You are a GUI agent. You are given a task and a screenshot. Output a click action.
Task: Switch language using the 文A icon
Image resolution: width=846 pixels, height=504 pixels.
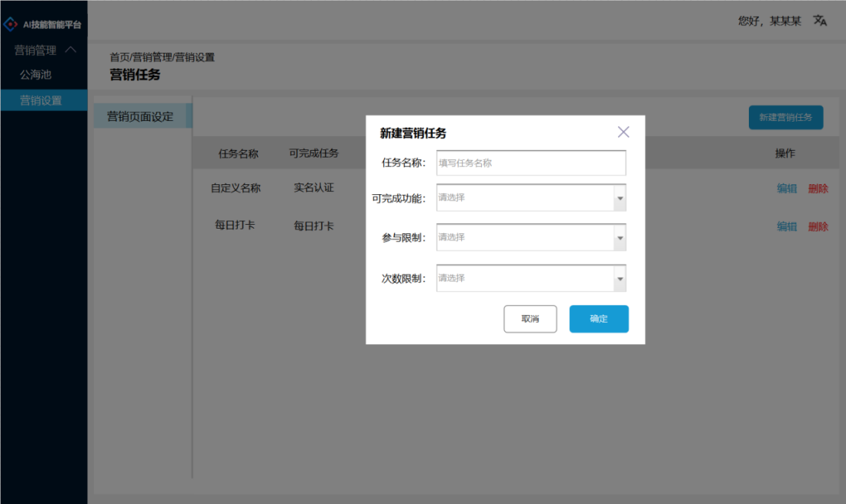click(x=820, y=21)
